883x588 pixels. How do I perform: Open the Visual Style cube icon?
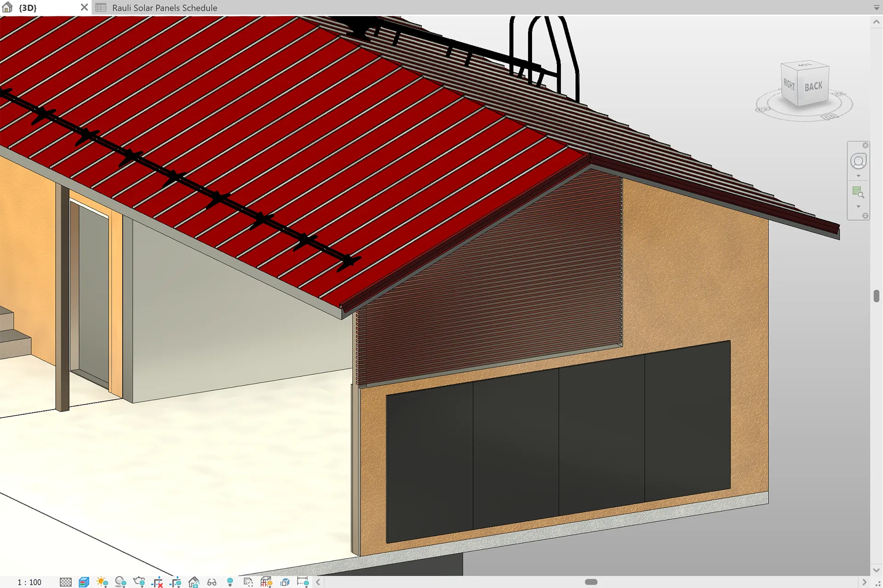click(x=84, y=582)
